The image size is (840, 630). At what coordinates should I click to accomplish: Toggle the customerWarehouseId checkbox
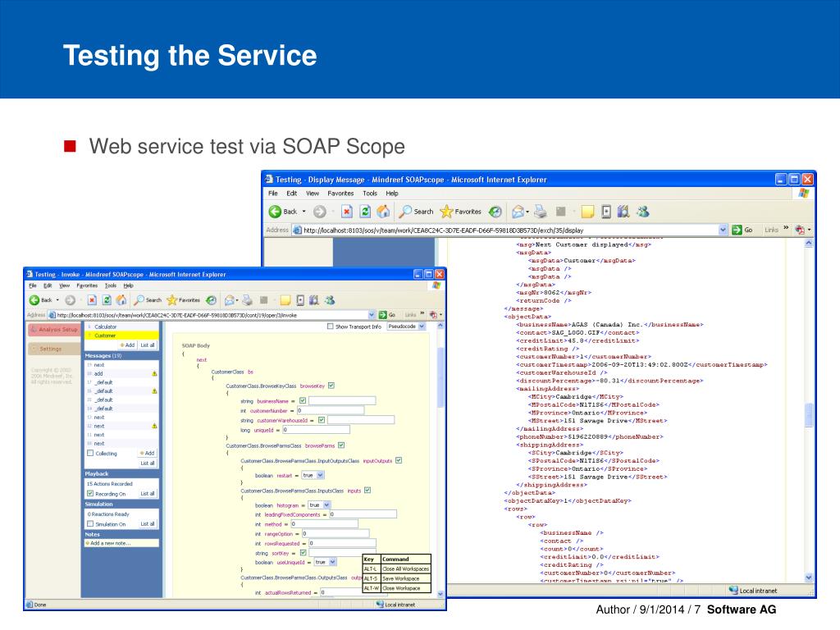(x=322, y=420)
